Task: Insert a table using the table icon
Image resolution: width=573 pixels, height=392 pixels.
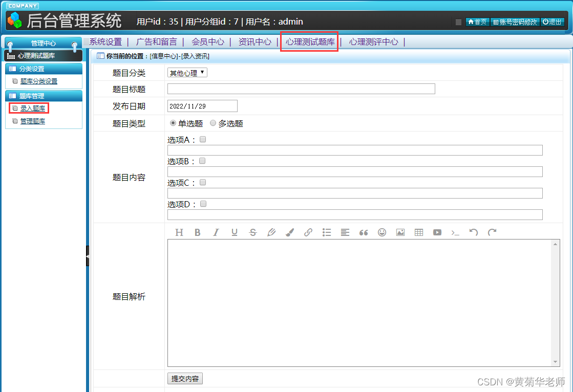Action: [418, 232]
